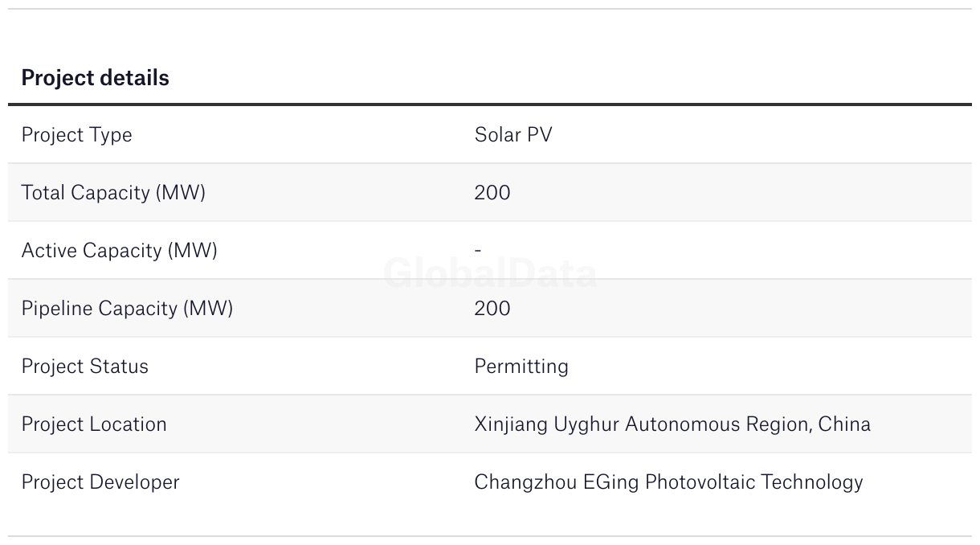Select the Total Capacity (MW) label
980x545 pixels.
pos(113,193)
